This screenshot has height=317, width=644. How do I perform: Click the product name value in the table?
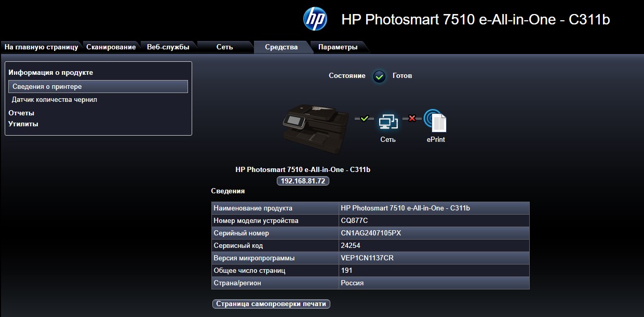point(405,208)
